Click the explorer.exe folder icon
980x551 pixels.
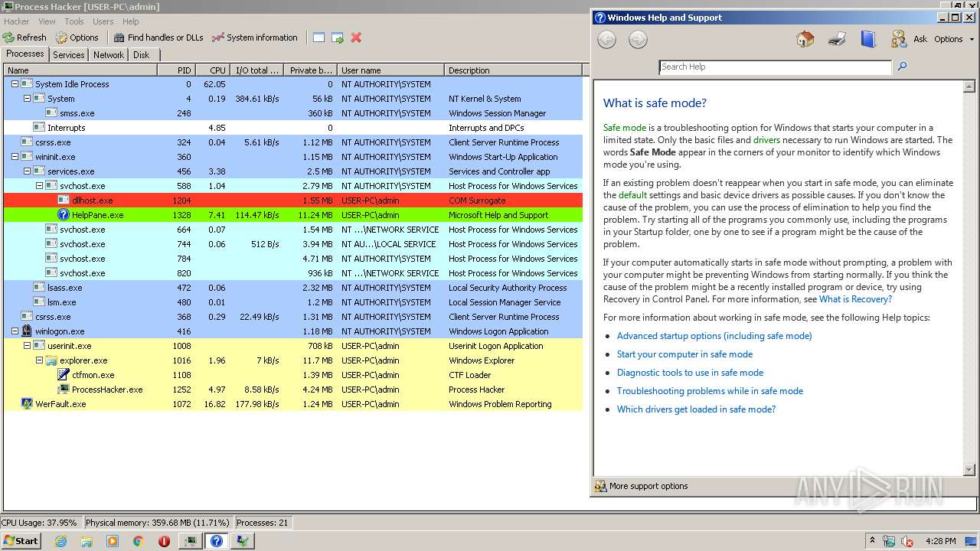point(51,360)
